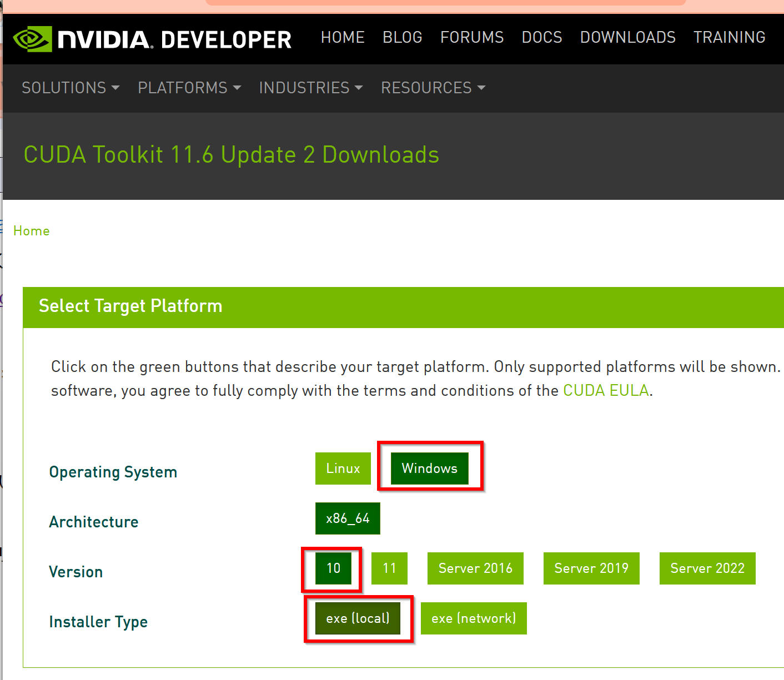Image resolution: width=784 pixels, height=680 pixels.
Task: Expand the RESOURCES dropdown
Action: point(433,88)
